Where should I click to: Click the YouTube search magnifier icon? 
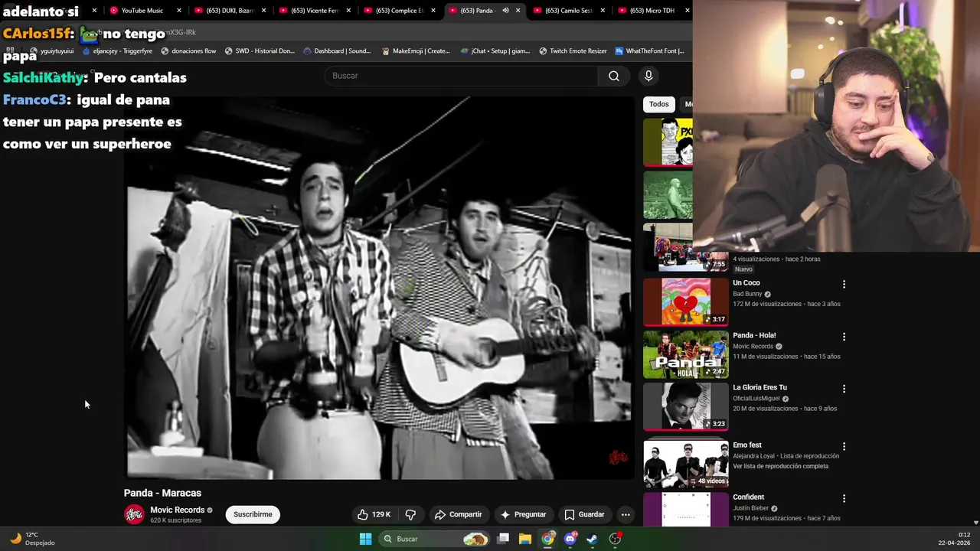coord(614,76)
